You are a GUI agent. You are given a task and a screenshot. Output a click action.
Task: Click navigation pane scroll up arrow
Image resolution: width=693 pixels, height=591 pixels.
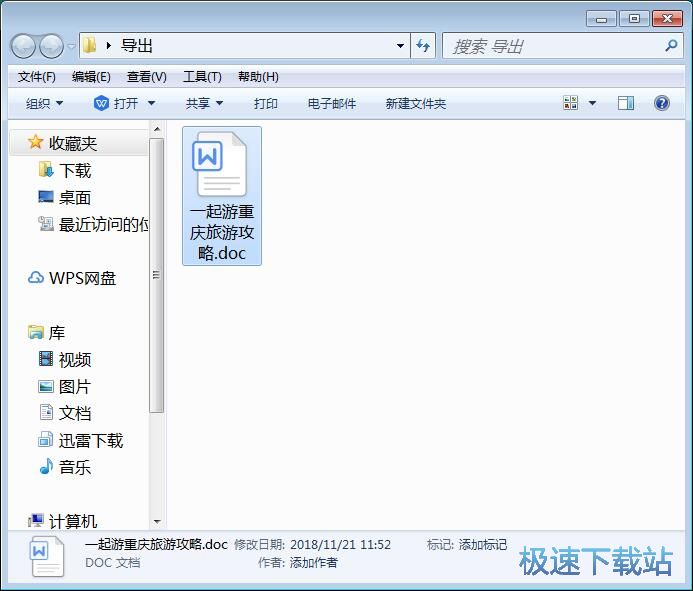(x=157, y=129)
